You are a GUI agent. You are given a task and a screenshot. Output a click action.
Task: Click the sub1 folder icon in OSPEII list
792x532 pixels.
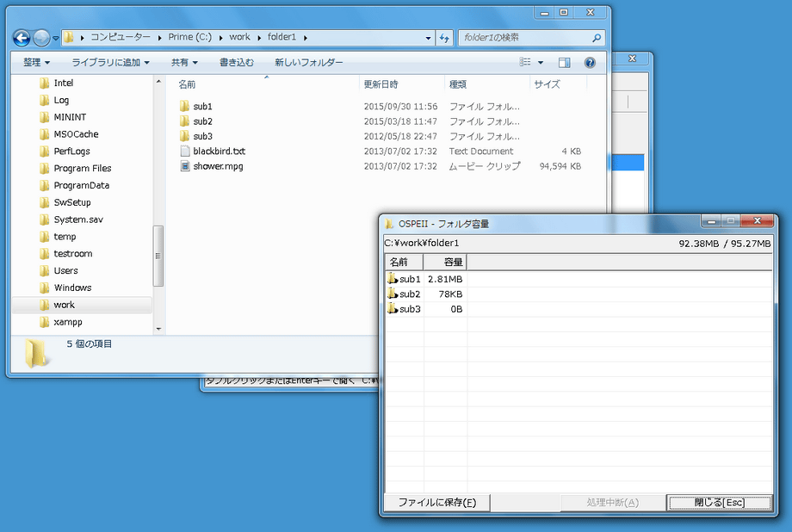[393, 279]
